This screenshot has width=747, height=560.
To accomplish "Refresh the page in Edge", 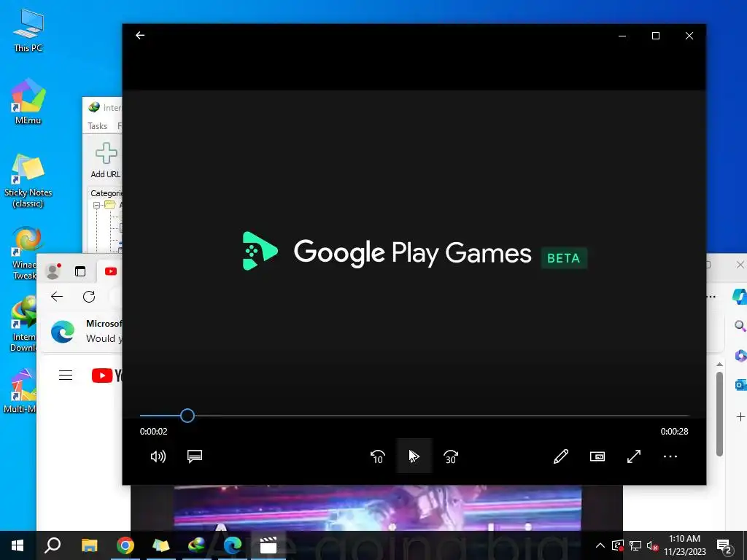I will 89,297.
